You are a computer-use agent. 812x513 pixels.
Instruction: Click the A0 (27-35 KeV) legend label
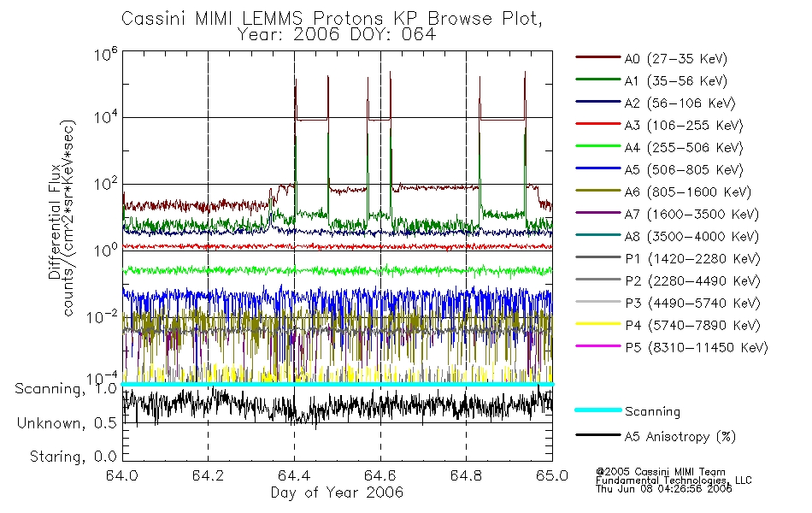point(675,58)
